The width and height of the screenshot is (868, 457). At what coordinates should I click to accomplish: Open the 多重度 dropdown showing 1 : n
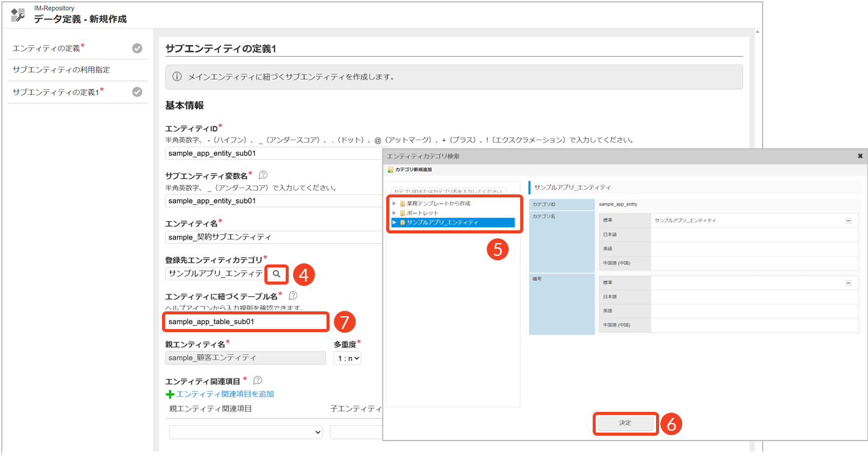click(x=347, y=358)
